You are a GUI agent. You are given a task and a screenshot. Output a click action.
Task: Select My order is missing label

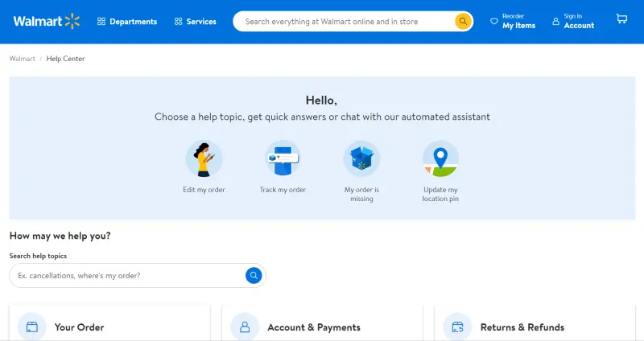[361, 194]
